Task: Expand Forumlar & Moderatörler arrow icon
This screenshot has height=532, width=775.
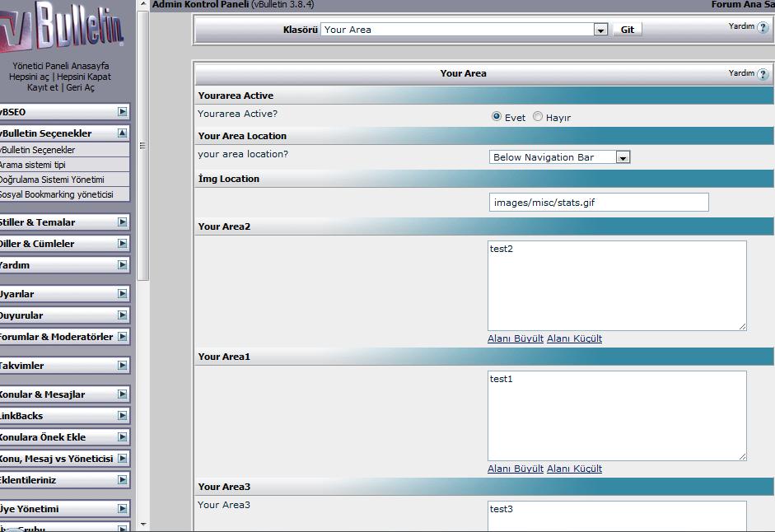Action: (x=123, y=337)
